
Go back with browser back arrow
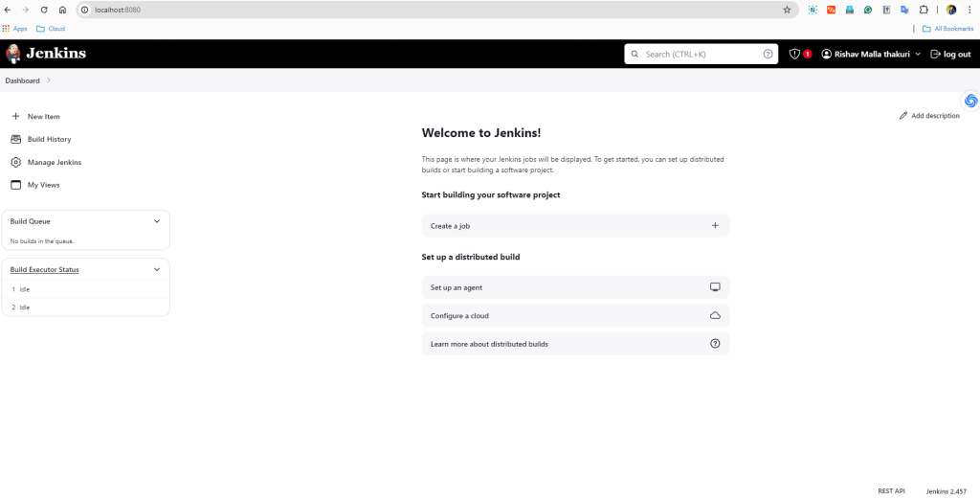point(8,10)
